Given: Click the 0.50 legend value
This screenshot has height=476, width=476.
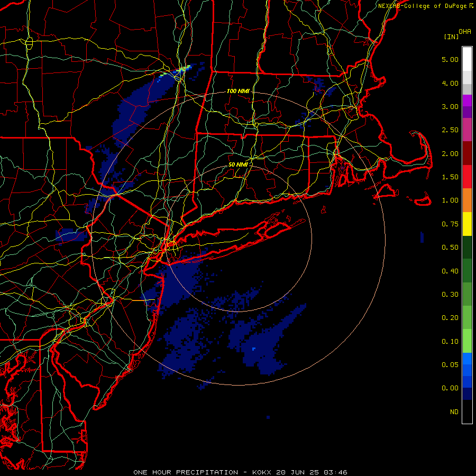Looking at the screenshot, I should coord(450,248).
